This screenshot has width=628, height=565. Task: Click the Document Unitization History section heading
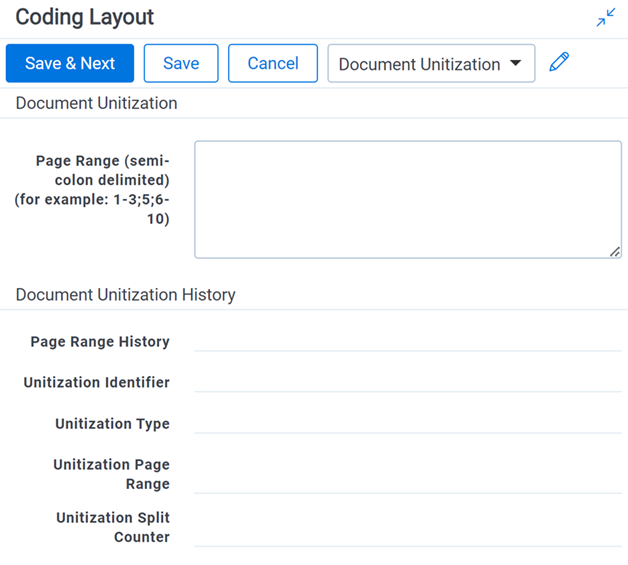point(125,295)
